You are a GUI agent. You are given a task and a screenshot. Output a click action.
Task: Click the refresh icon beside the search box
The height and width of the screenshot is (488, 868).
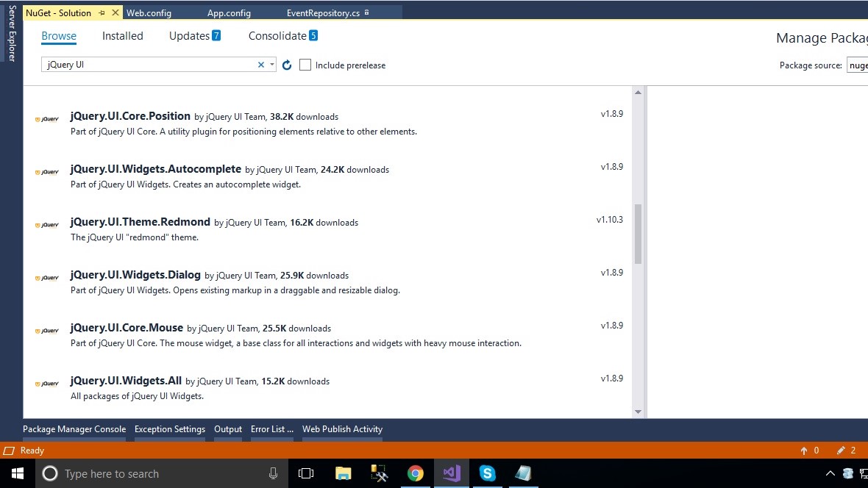click(286, 65)
